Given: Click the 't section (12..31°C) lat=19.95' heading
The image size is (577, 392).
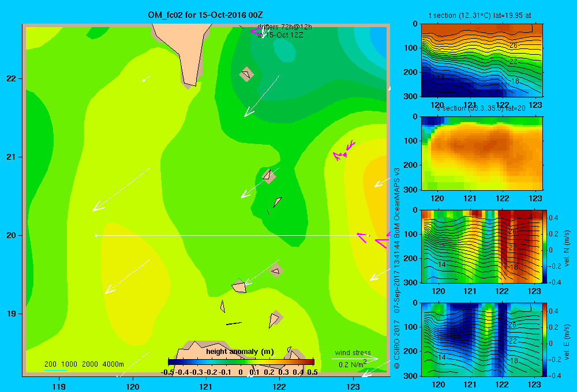Looking at the screenshot, I should coord(480,16).
